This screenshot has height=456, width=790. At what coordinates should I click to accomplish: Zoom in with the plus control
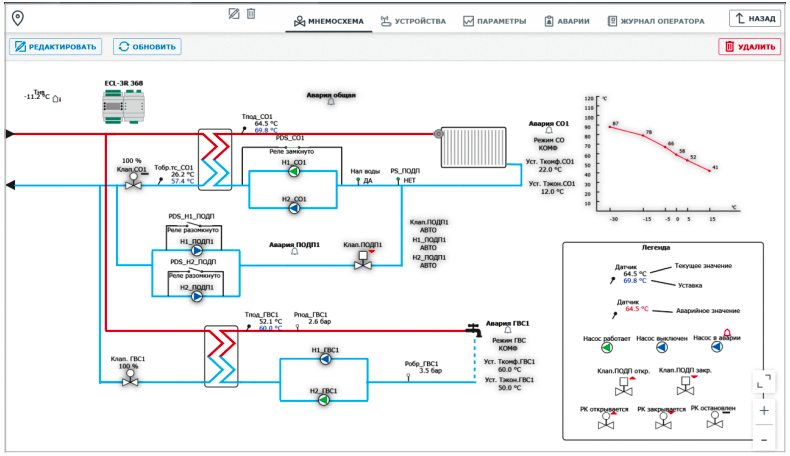pos(764,410)
